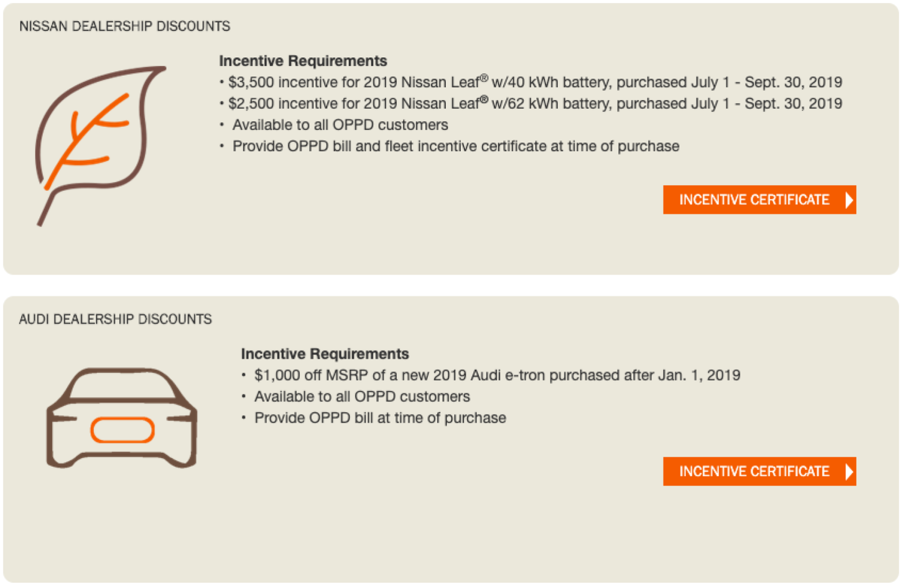
Task: Click the arrow on Audi Incentive Certificate button
Action: [849, 471]
